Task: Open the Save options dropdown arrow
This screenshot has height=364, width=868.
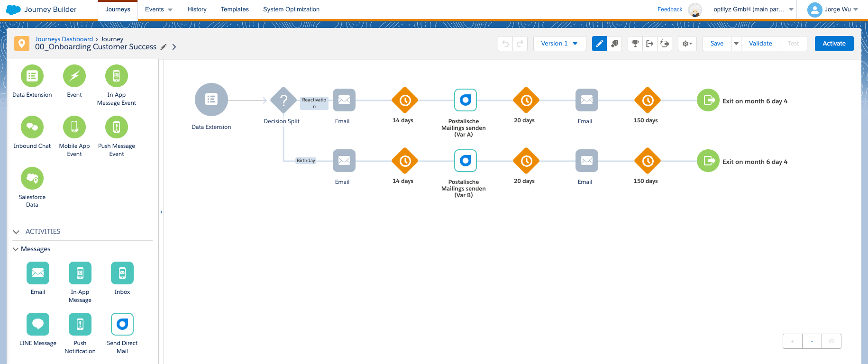Action: pyautogui.click(x=736, y=44)
